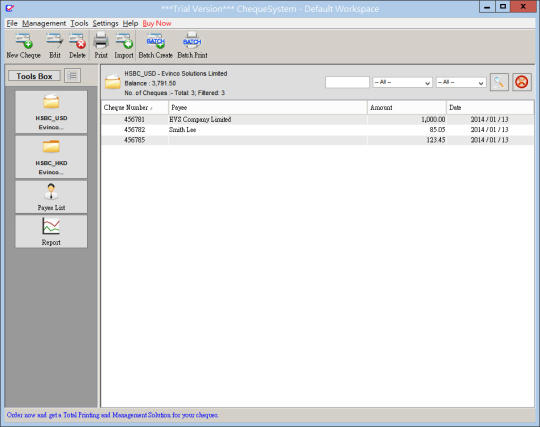Sort by the Date column header
540x427 pixels.
[x=490, y=107]
